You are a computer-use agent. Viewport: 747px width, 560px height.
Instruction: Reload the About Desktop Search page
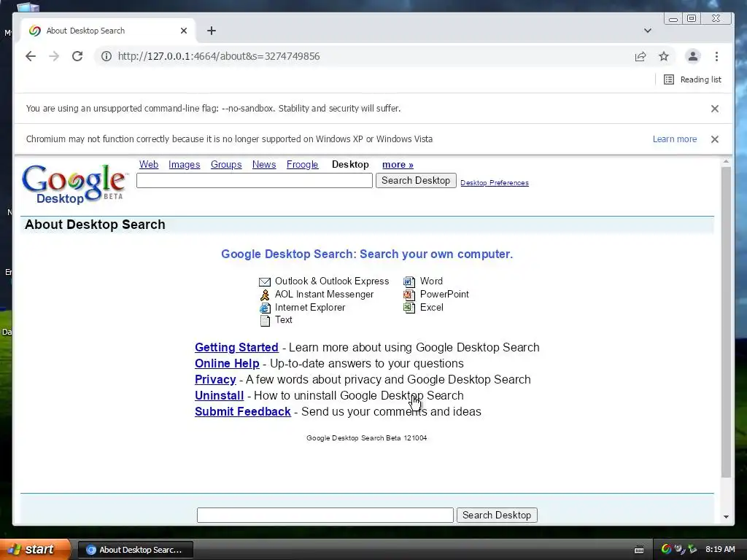point(77,56)
